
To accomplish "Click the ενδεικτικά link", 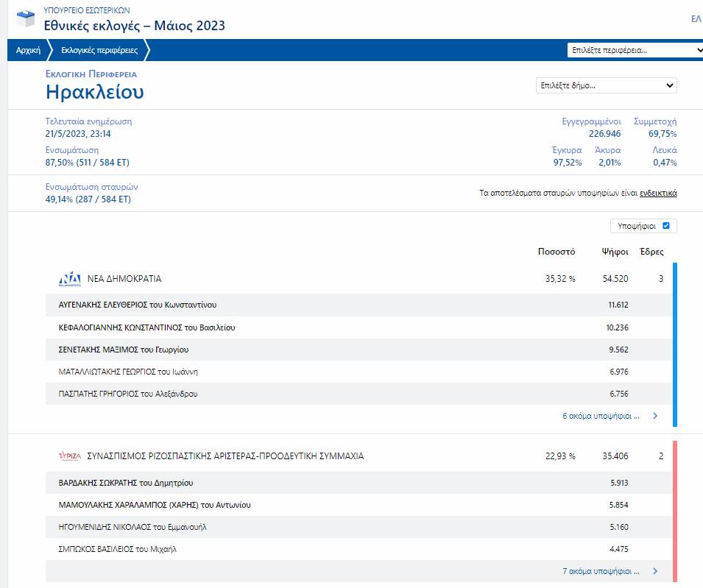I will point(658,193).
